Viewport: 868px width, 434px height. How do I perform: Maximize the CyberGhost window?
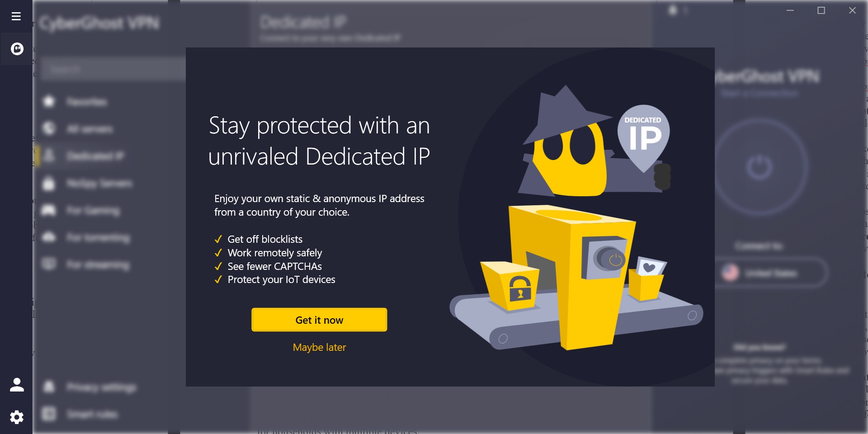[821, 10]
